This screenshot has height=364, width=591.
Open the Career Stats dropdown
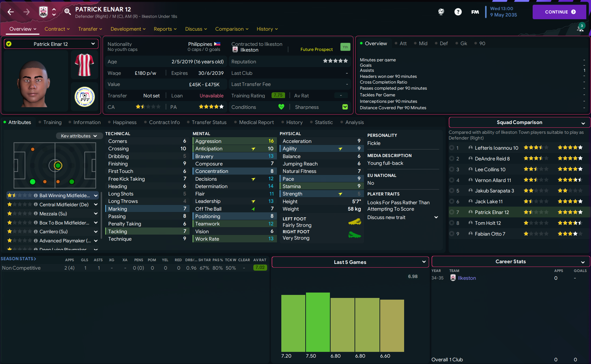coord(511,262)
